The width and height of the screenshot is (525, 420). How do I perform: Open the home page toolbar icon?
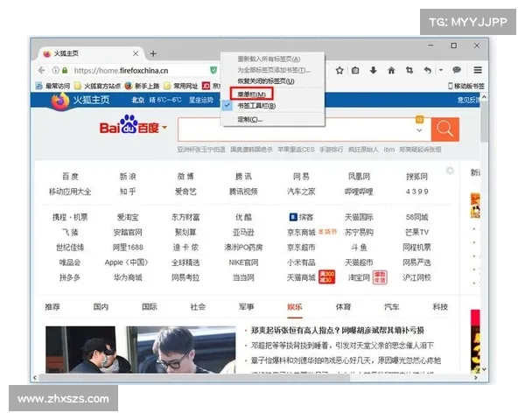click(390, 70)
